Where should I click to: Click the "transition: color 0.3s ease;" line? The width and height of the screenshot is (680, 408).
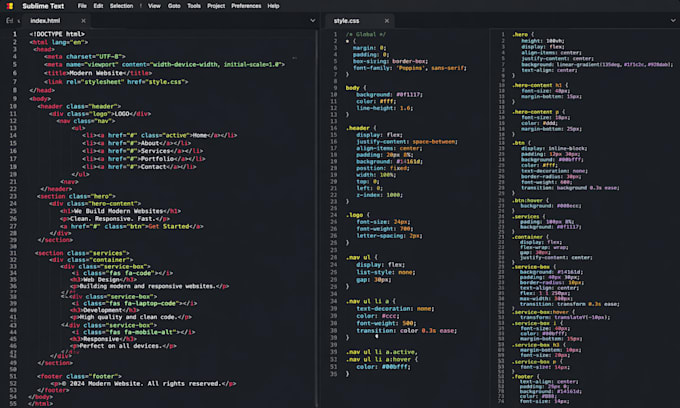407,330
